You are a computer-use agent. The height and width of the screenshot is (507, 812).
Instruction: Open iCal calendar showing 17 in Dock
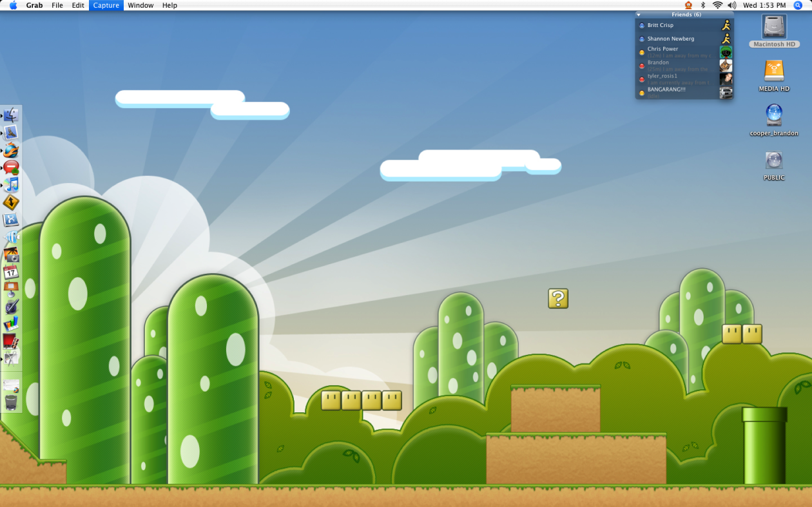pos(11,272)
